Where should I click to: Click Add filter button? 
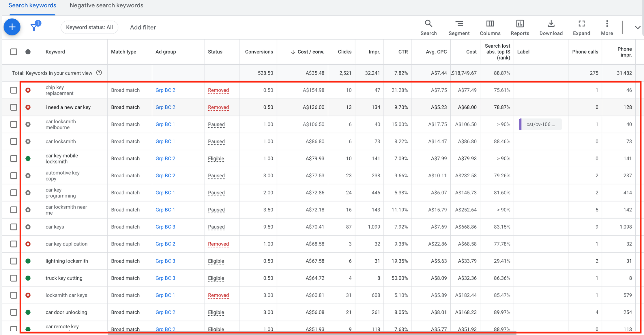[143, 27]
